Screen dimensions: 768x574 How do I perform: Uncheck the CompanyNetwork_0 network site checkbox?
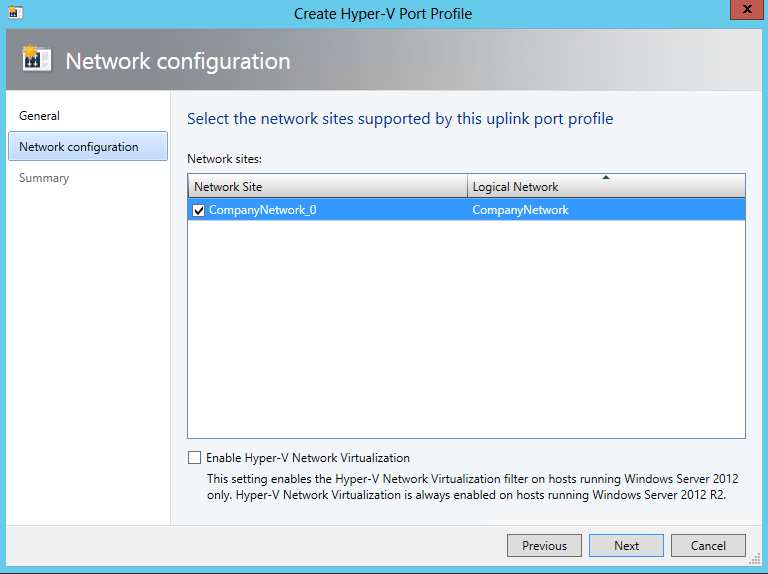tap(198, 210)
